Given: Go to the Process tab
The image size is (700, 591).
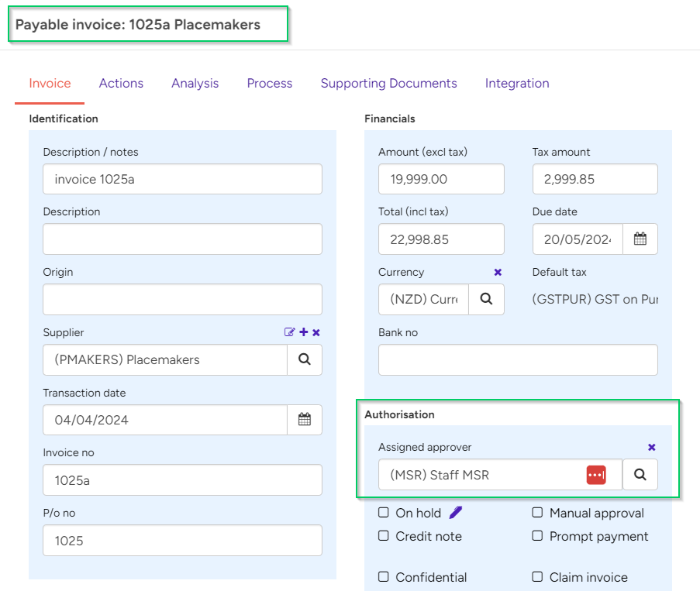Looking at the screenshot, I should pyautogui.click(x=270, y=84).
